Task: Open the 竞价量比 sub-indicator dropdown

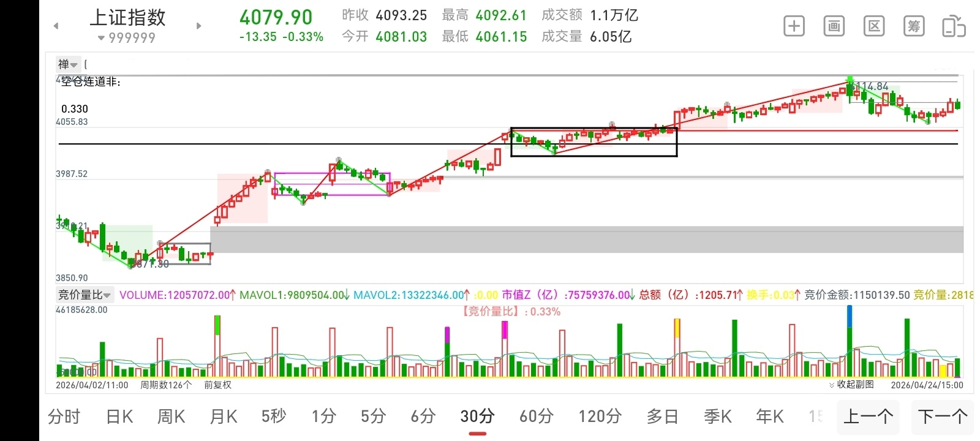Action: [85, 295]
